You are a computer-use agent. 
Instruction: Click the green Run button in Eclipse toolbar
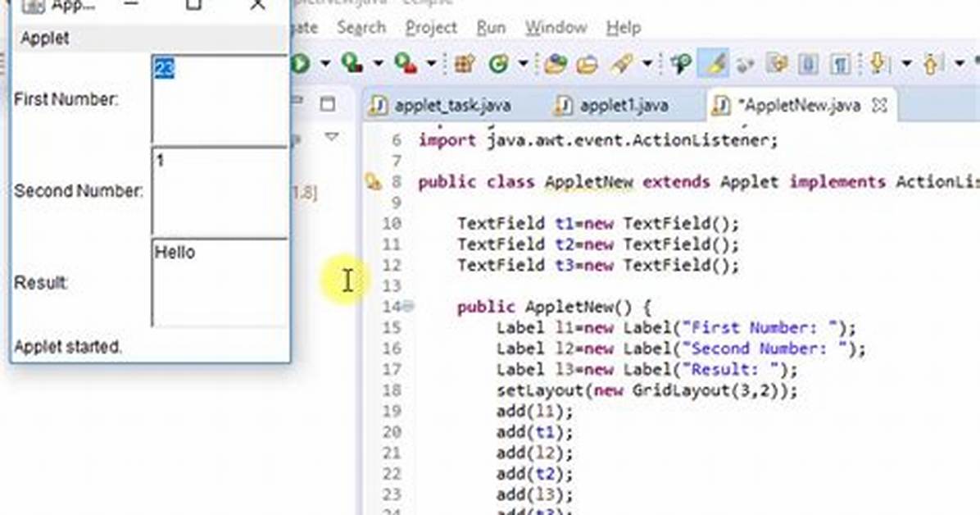coord(301,63)
